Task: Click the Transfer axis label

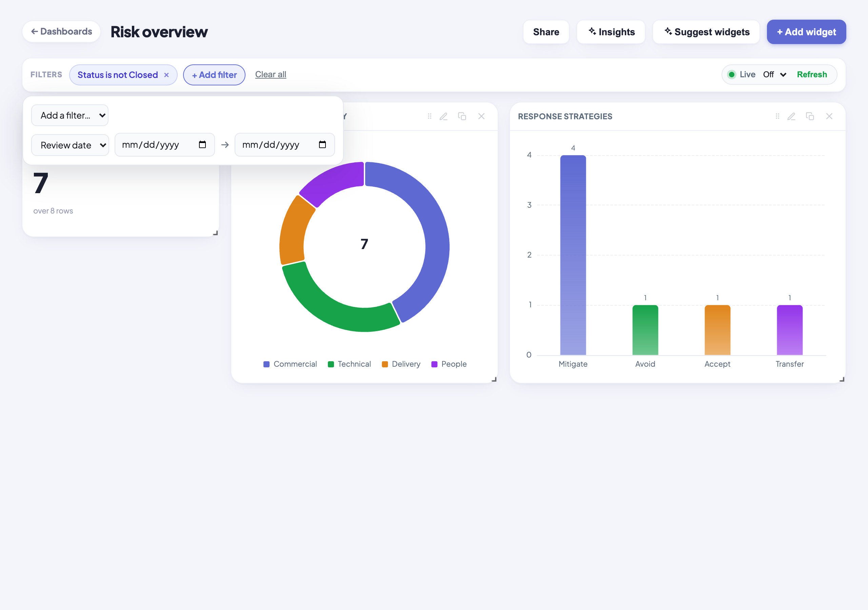Action: 789,364
